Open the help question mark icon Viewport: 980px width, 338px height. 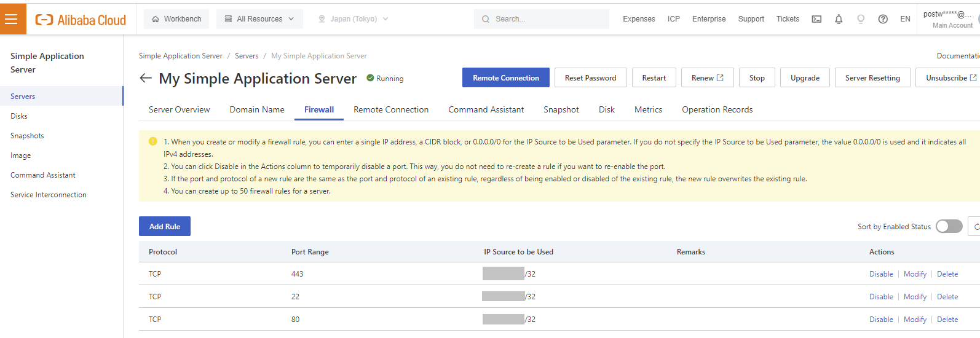883,19
